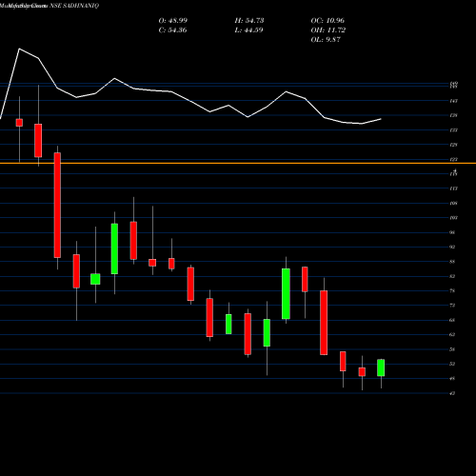Click the rightmost green candle
This screenshot has width=476, height=476.
click(381, 367)
